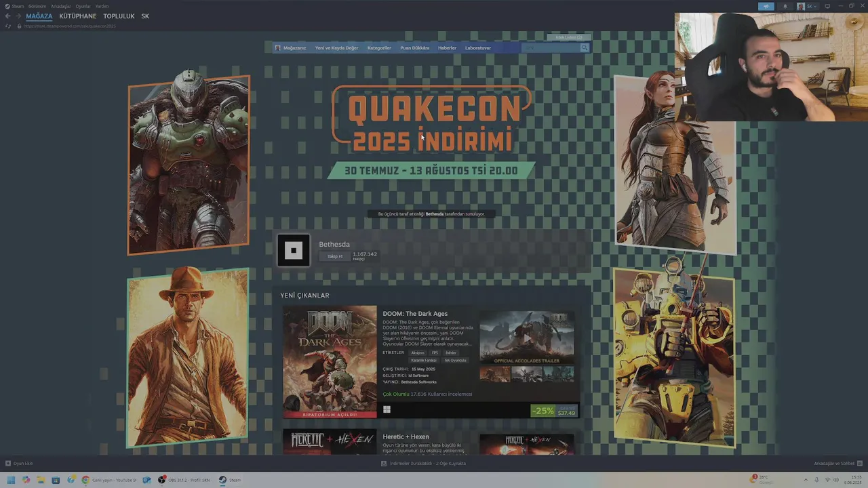The height and width of the screenshot is (488, 868).
Task: Switch to the MAĞAZA tab
Action: 39,16
